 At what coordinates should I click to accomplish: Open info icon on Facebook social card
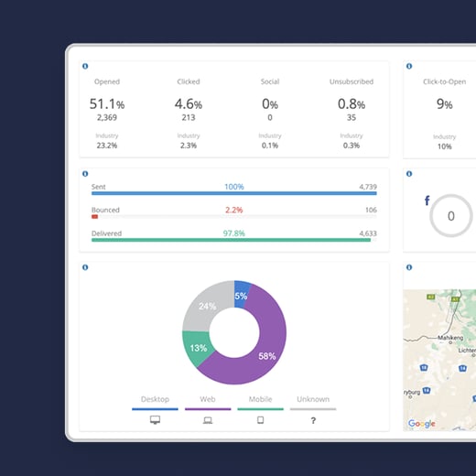click(x=409, y=174)
